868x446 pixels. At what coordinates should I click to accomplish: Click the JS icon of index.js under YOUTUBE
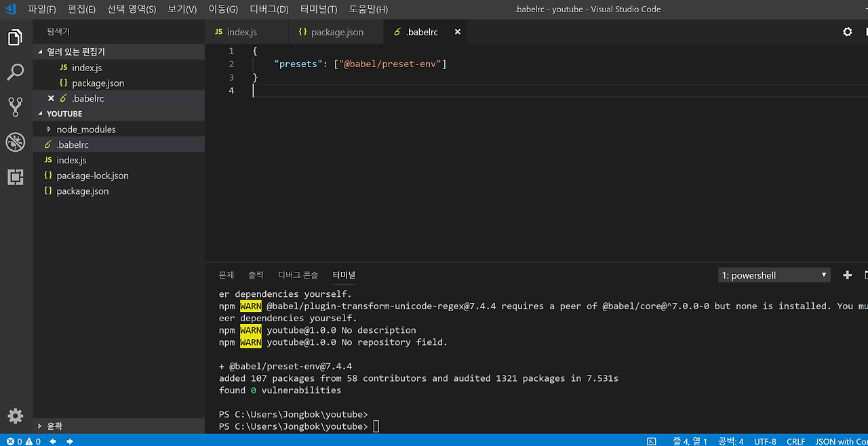pos(47,160)
